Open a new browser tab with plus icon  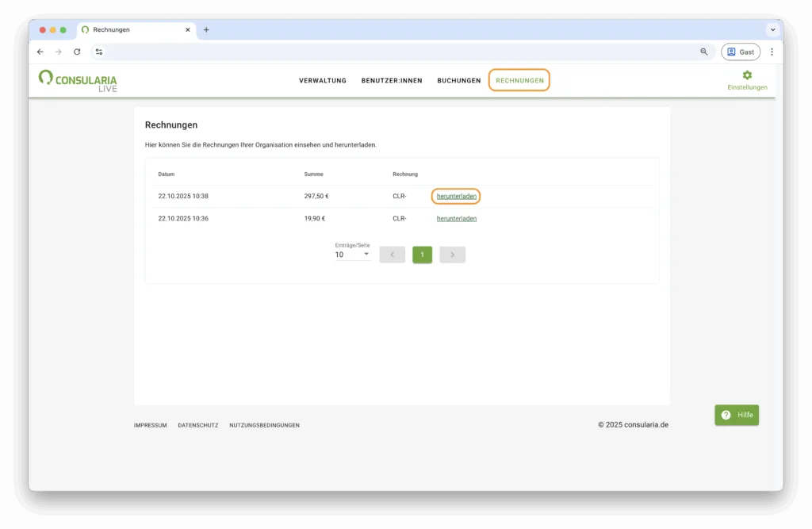(206, 30)
